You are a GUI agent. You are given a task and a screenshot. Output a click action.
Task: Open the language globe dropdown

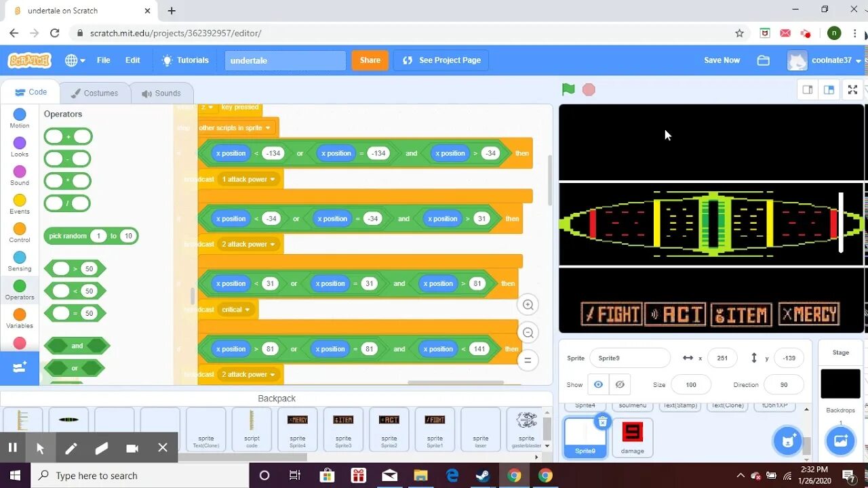tap(75, 60)
